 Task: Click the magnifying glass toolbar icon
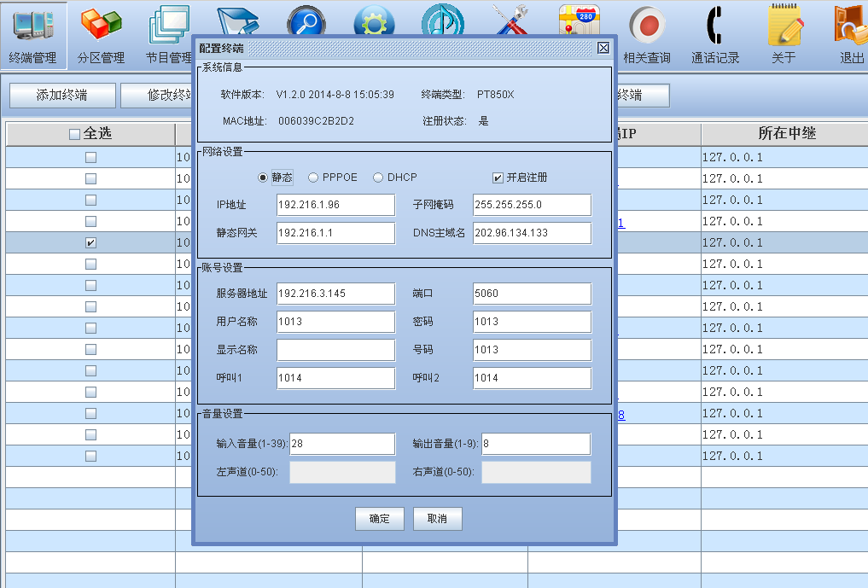pyautogui.click(x=306, y=22)
